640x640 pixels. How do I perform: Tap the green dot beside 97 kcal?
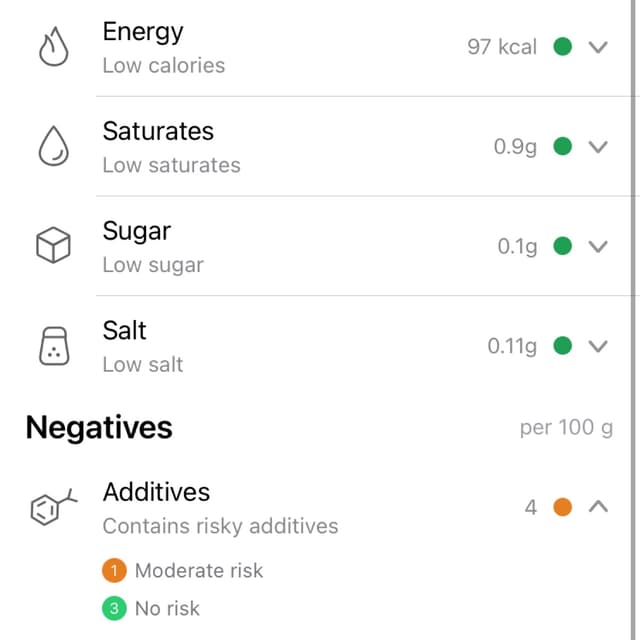(x=562, y=46)
